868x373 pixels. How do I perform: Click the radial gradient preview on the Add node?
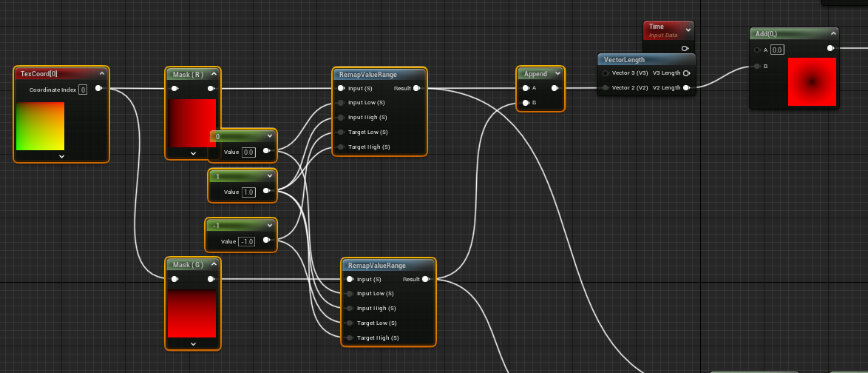[x=812, y=81]
